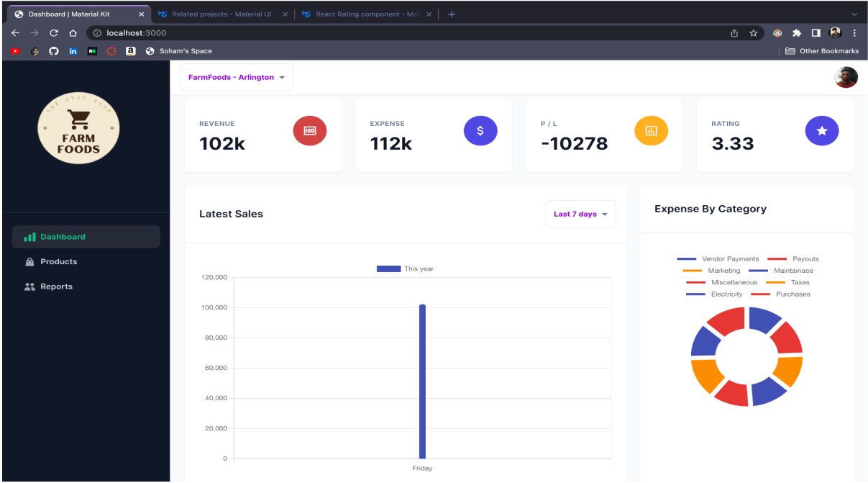Screen dimensions: 868x483
Task: Open the Amazon bookmark
Action: 130,51
